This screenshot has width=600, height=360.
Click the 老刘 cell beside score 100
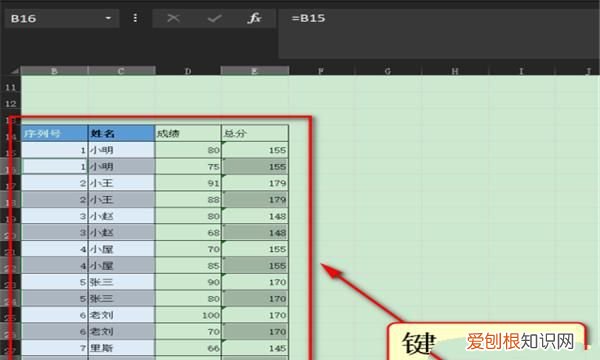pos(121,315)
